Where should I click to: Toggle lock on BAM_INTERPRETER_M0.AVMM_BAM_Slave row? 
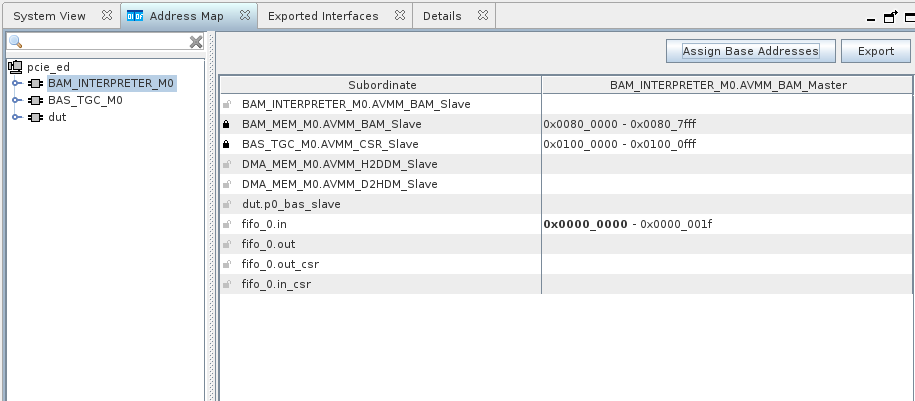226,104
